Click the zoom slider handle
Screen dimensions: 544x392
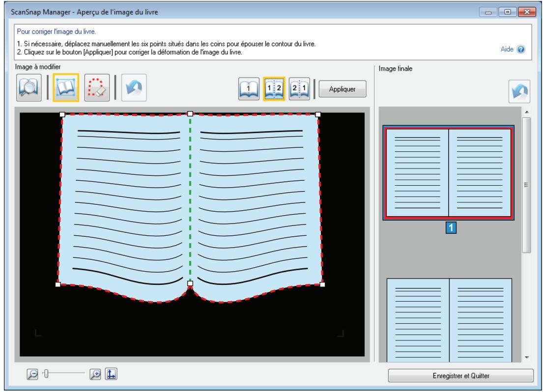(x=46, y=374)
